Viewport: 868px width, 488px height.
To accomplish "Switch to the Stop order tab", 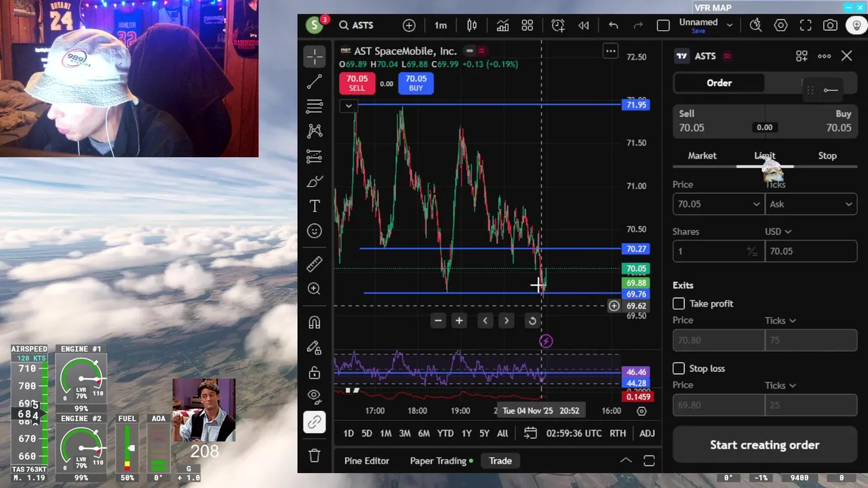I will click(x=827, y=155).
